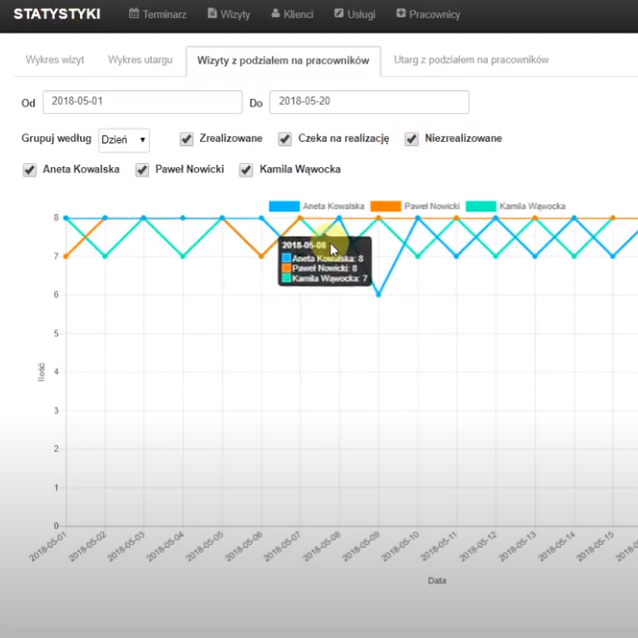The width and height of the screenshot is (638, 638).
Task: Open the Wykres utargu tab
Action: coord(139,60)
